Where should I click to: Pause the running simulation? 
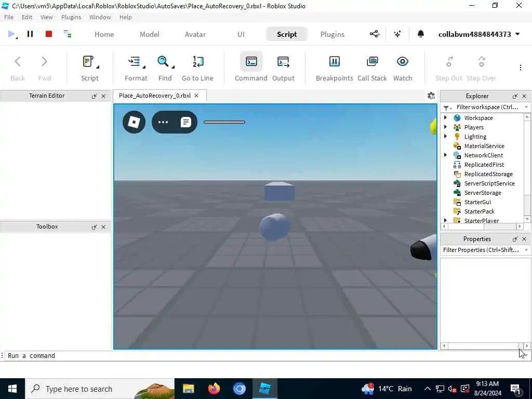pyautogui.click(x=30, y=34)
